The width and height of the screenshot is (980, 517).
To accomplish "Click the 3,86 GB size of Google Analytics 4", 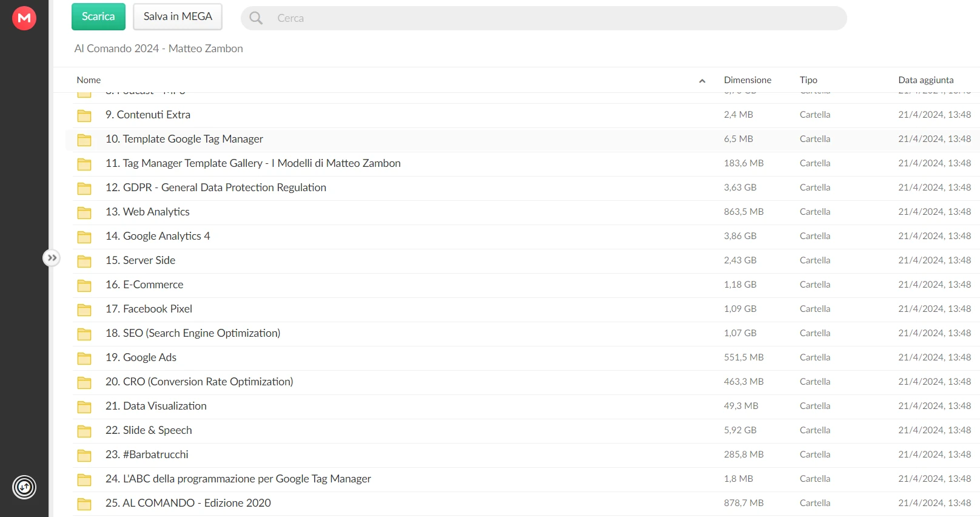I will [x=740, y=236].
